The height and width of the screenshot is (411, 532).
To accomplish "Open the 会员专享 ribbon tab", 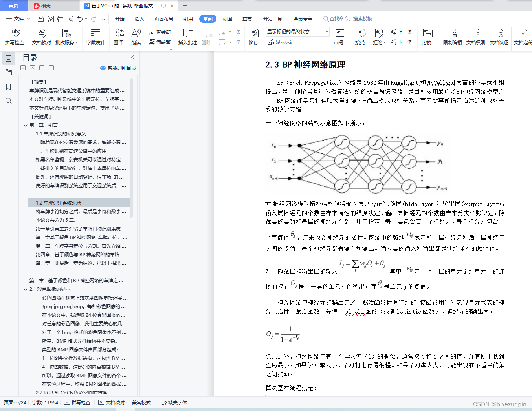I will [x=303, y=19].
